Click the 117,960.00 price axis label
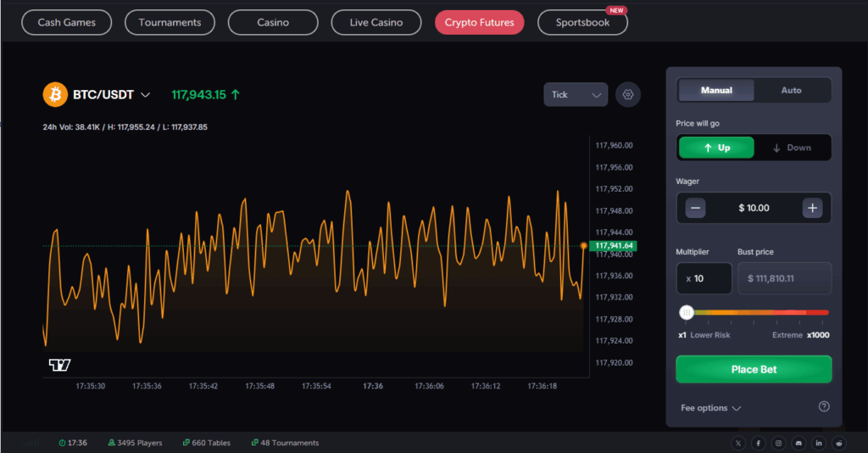This screenshot has width=868, height=453. (x=614, y=146)
